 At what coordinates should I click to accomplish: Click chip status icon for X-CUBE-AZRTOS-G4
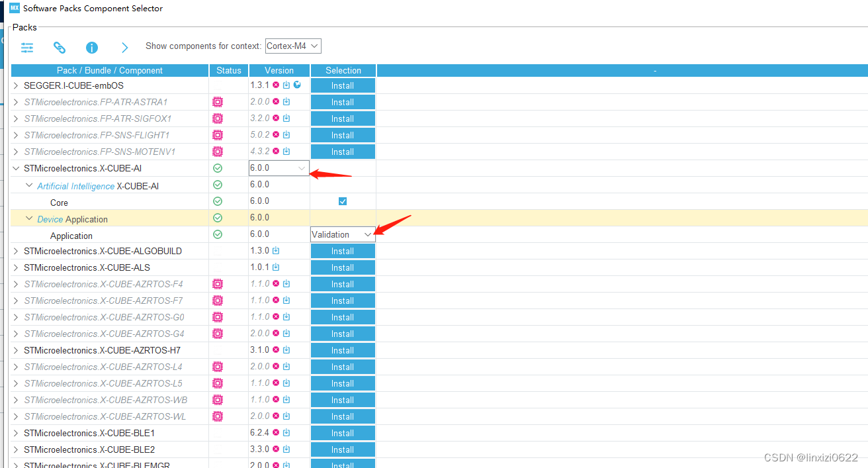[x=218, y=334]
